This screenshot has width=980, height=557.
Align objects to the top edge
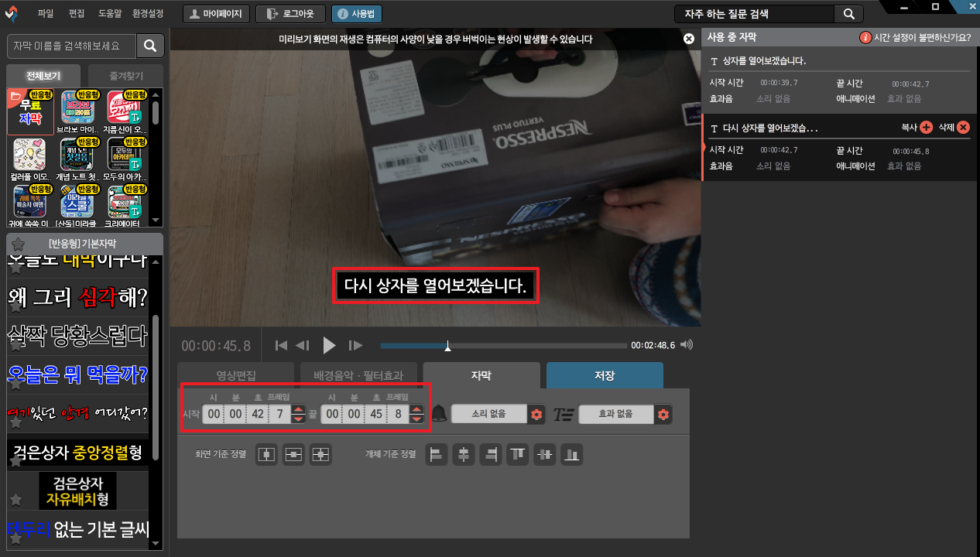(518, 455)
